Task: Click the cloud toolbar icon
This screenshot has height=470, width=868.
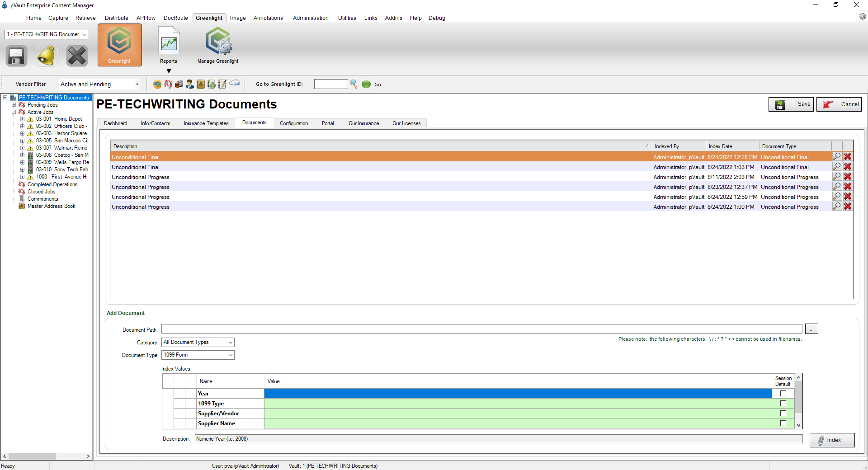Action: point(235,83)
